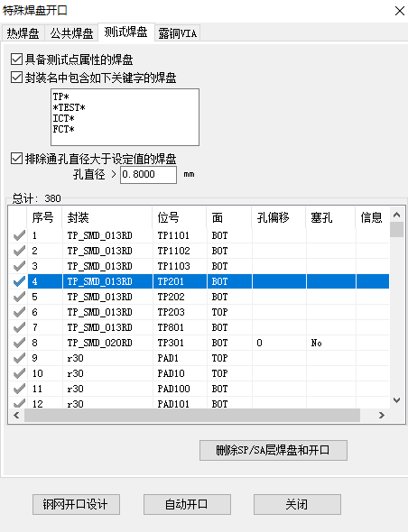The width and height of the screenshot is (408, 532).
Task: Select the TP1101 cell
Action: [x=180, y=235]
